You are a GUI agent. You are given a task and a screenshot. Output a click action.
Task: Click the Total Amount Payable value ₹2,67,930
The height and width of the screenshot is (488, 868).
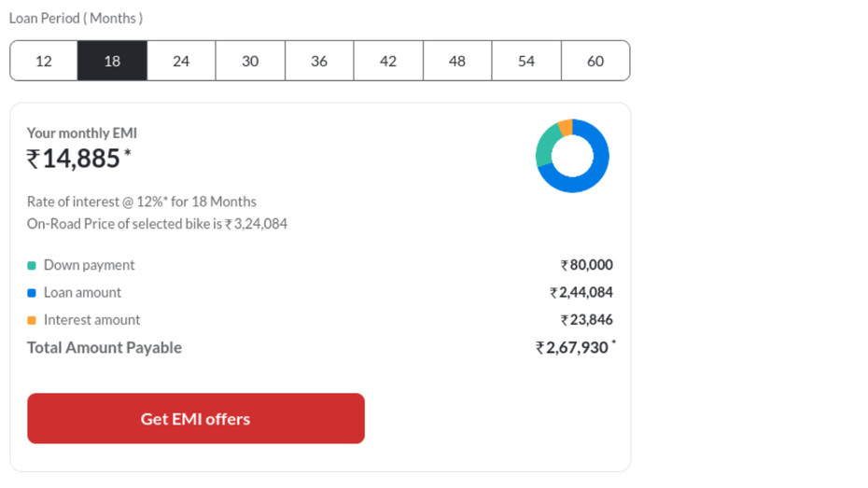click(575, 347)
